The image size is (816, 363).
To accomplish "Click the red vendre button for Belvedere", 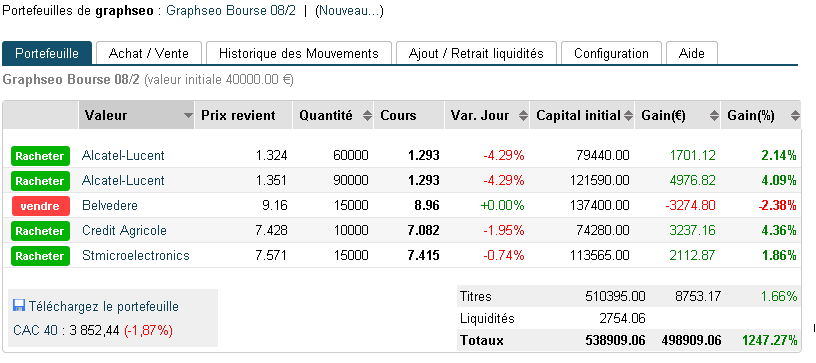I will point(40,206).
